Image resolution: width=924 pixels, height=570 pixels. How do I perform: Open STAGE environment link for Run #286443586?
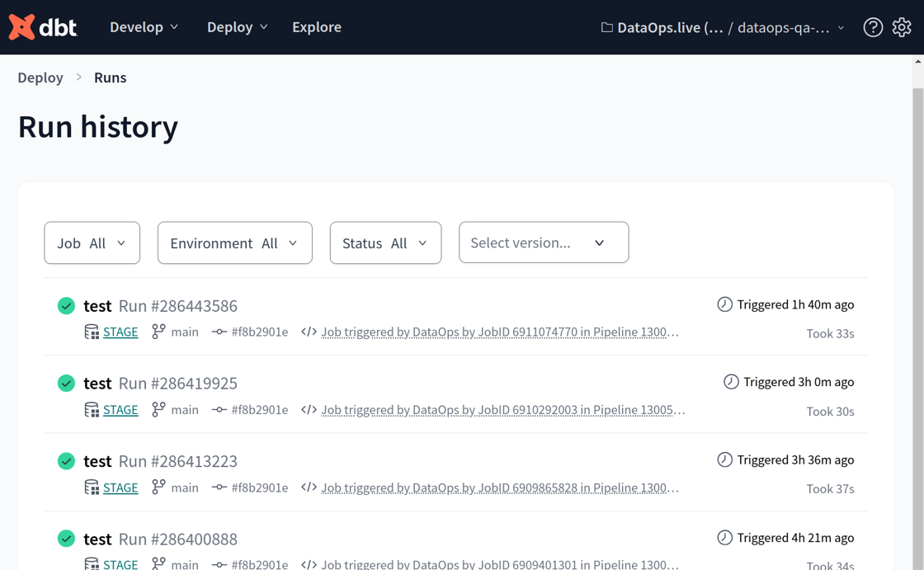120,332
